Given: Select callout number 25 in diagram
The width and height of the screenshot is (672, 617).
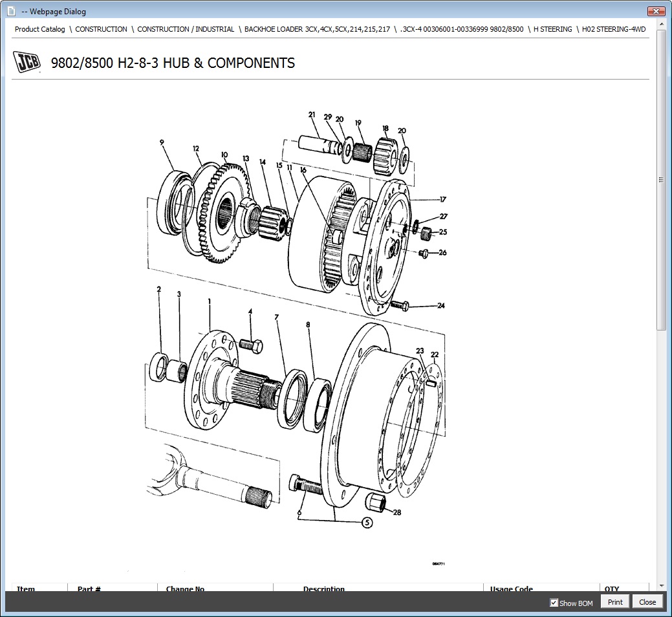Looking at the screenshot, I should (442, 232).
